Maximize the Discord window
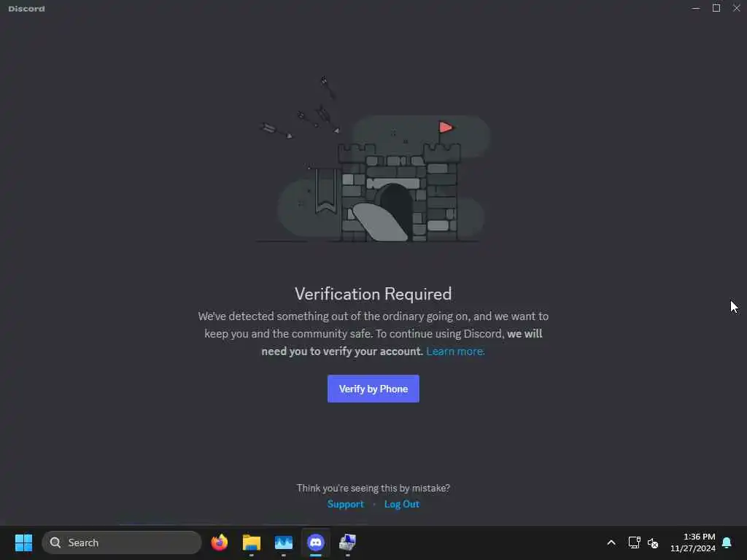The width and height of the screenshot is (747, 560). coord(716,8)
